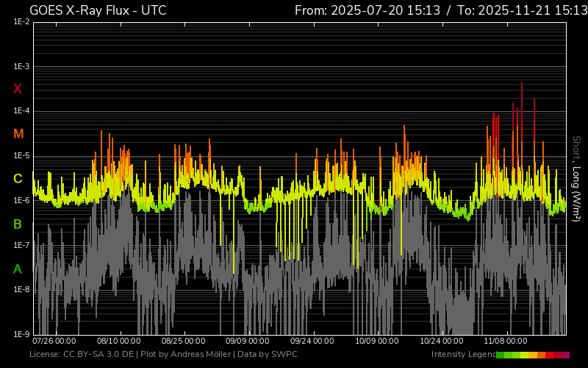Image resolution: width=588 pixels, height=368 pixels.
Task: Click the 09/24 00:00 time axis marker
Action: (x=312, y=342)
